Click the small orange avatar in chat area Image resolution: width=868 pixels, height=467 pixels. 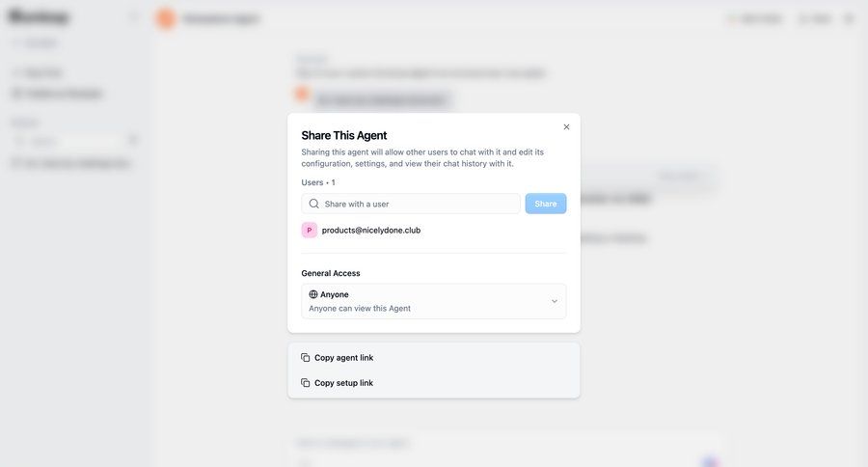point(302,94)
